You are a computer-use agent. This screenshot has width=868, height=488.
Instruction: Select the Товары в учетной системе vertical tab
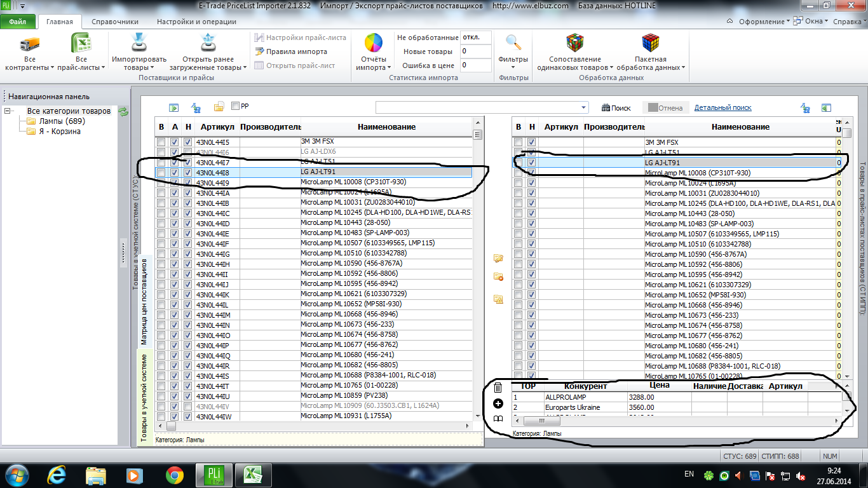click(144, 397)
